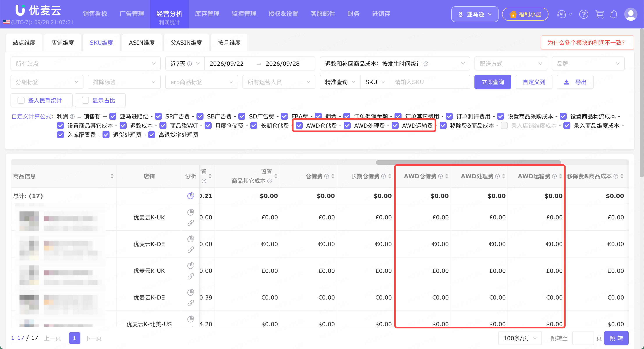Uncheck AWD处理费 in formula
Viewport: 644px width, 349px height.
pos(347,126)
